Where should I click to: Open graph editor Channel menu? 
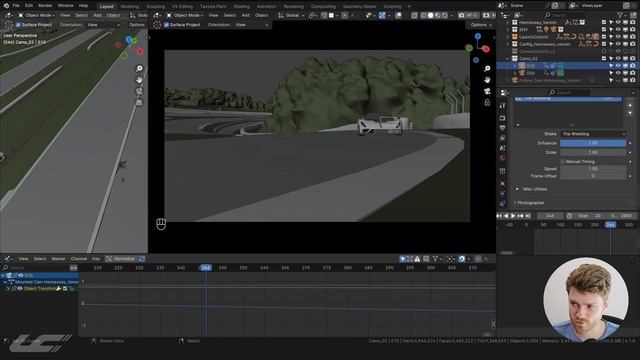(x=78, y=259)
